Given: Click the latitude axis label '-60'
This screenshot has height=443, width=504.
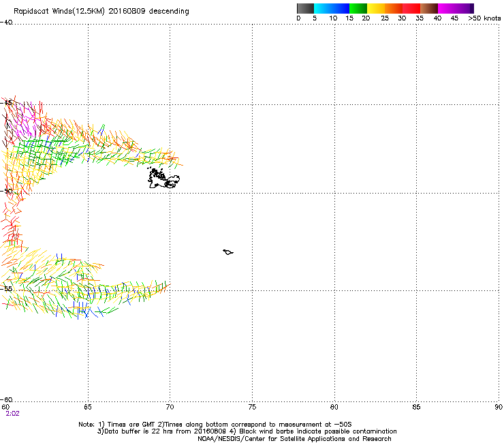Looking at the screenshot, I should 6,399.
